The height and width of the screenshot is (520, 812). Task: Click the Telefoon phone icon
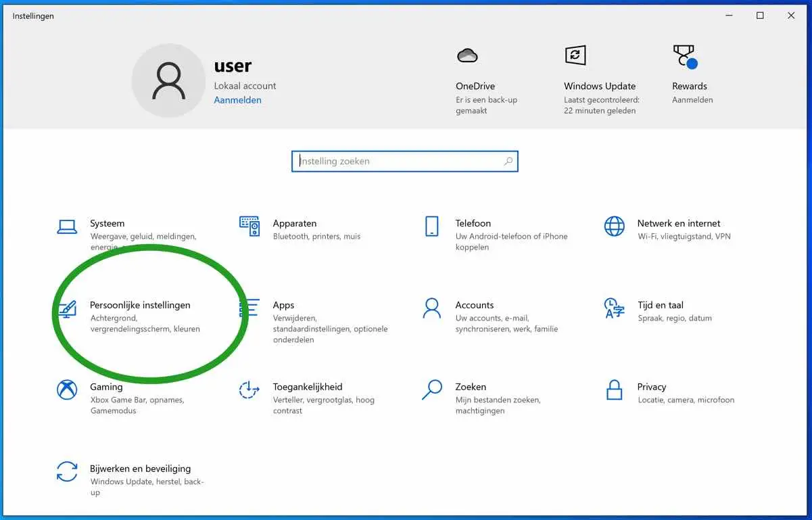pyautogui.click(x=432, y=227)
